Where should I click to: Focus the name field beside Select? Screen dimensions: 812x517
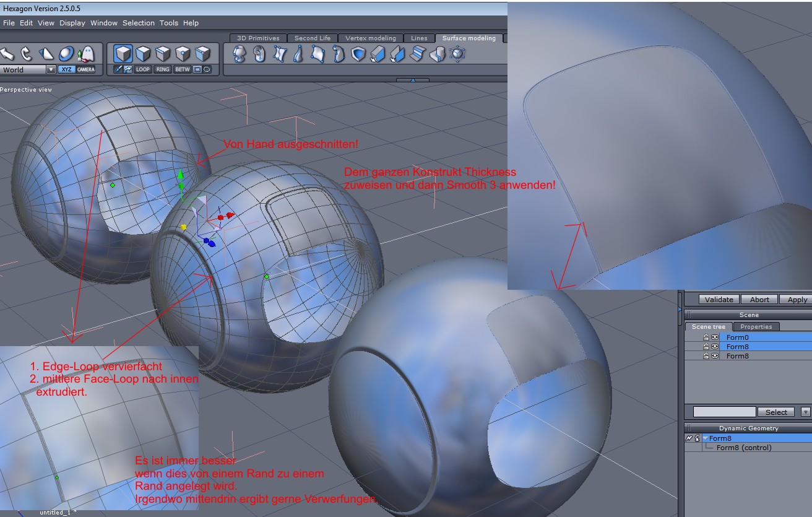coord(724,412)
